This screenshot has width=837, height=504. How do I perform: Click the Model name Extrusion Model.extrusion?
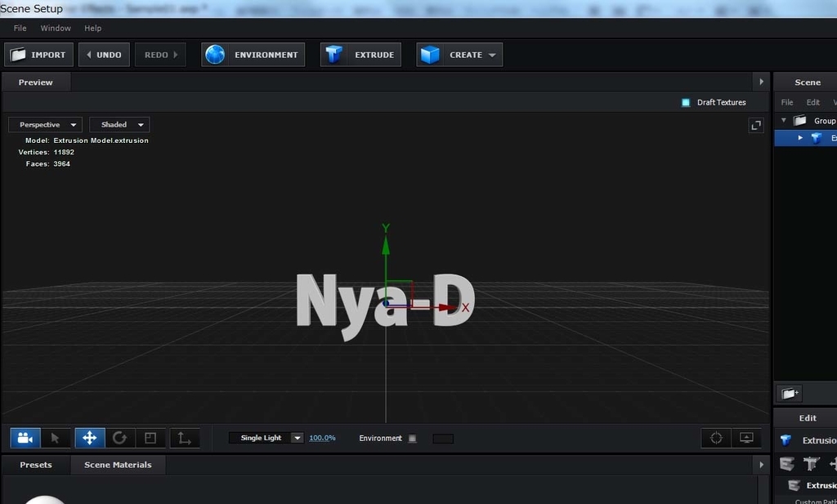tap(101, 140)
